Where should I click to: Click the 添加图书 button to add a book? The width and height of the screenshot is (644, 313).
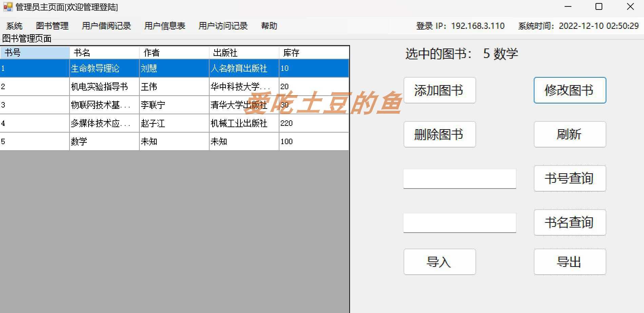click(439, 90)
